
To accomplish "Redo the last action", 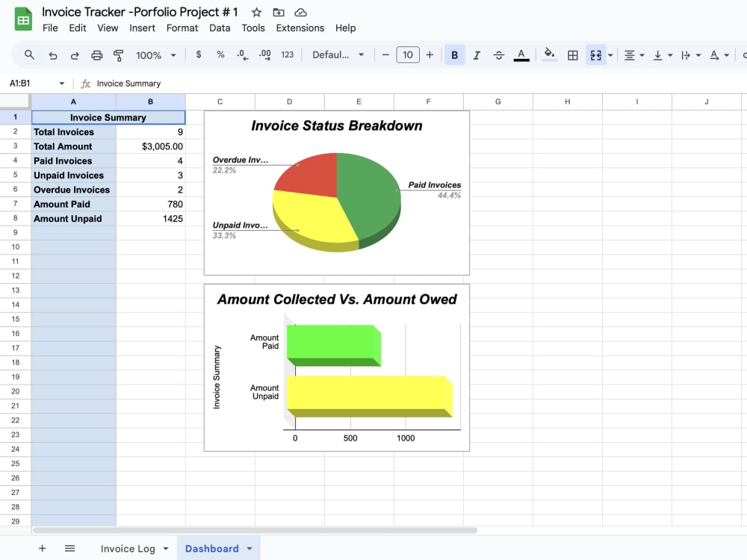I will [x=75, y=55].
